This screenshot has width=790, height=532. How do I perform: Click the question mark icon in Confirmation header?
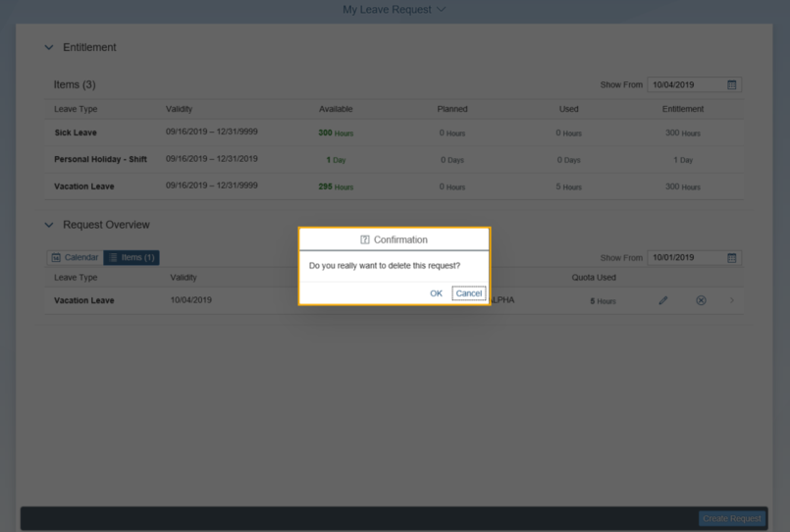[366, 239]
